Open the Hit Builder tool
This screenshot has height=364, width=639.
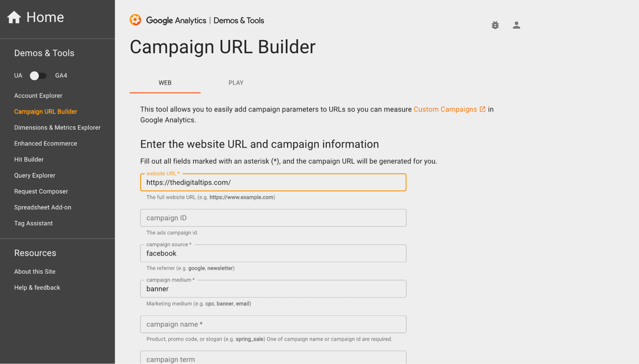(x=29, y=160)
